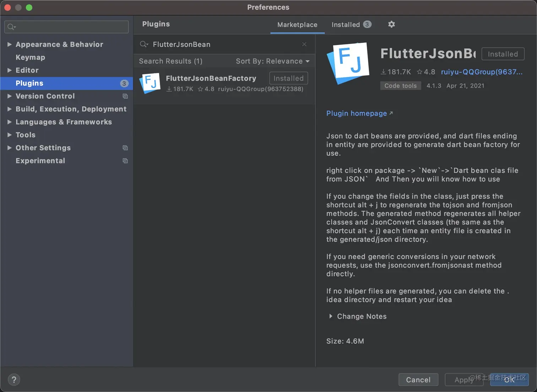Click the Code tools tag
The image size is (537, 392).
[401, 86]
